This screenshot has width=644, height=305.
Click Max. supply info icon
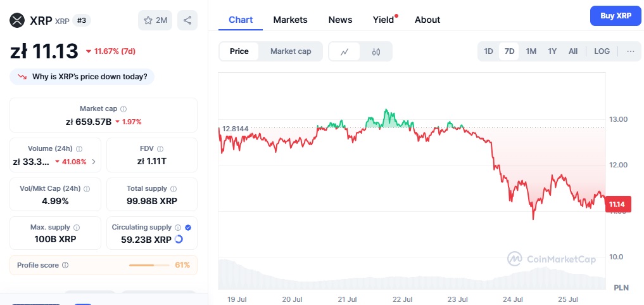coord(77,227)
